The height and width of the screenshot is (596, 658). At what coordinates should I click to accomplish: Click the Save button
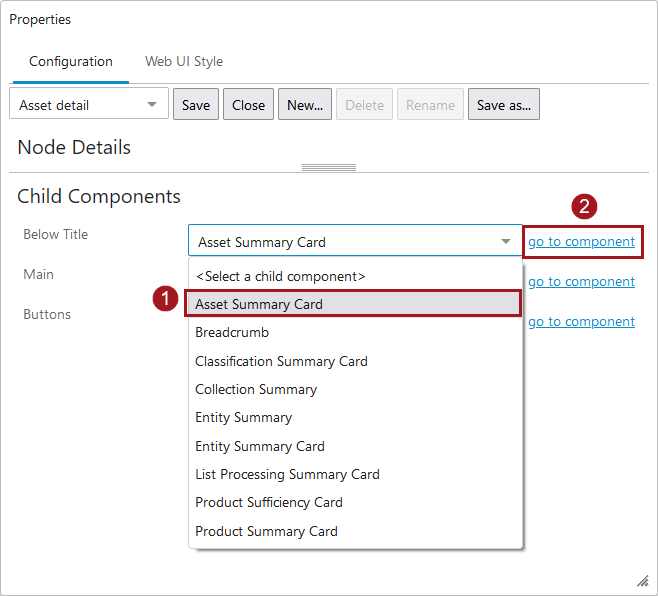click(196, 105)
